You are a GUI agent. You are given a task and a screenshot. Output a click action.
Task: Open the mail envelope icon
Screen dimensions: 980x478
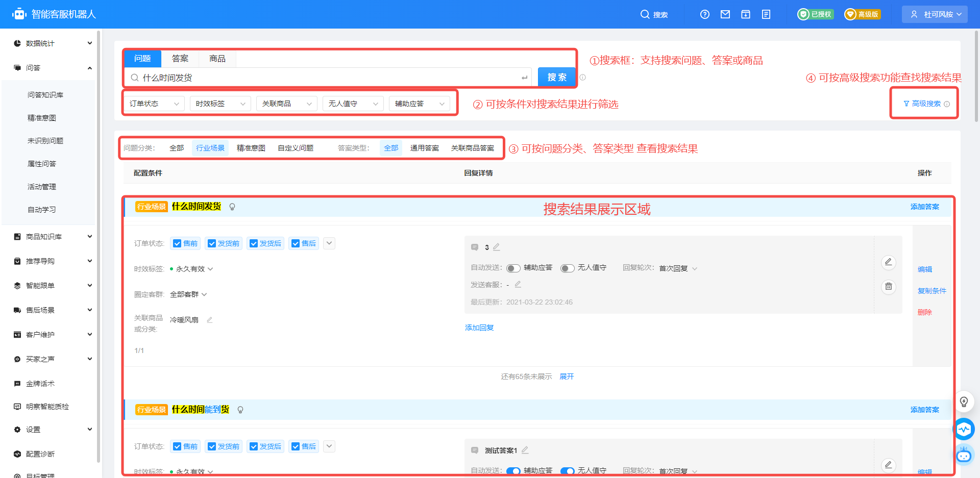coord(725,14)
